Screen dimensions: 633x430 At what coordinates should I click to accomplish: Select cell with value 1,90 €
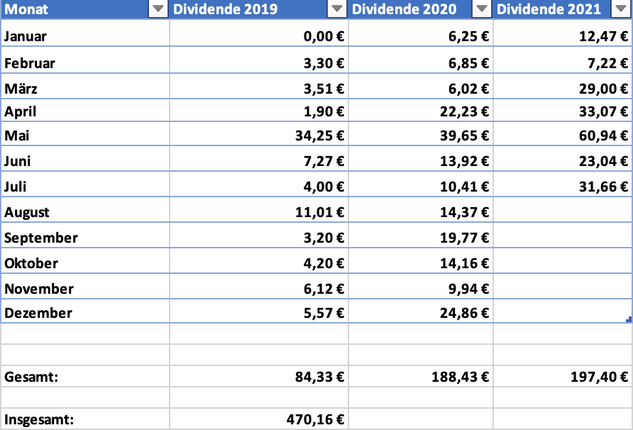click(x=259, y=110)
